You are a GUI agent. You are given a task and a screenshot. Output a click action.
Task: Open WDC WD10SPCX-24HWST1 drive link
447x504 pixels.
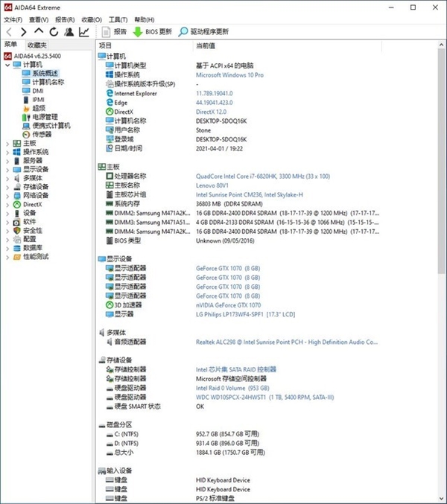point(265,398)
